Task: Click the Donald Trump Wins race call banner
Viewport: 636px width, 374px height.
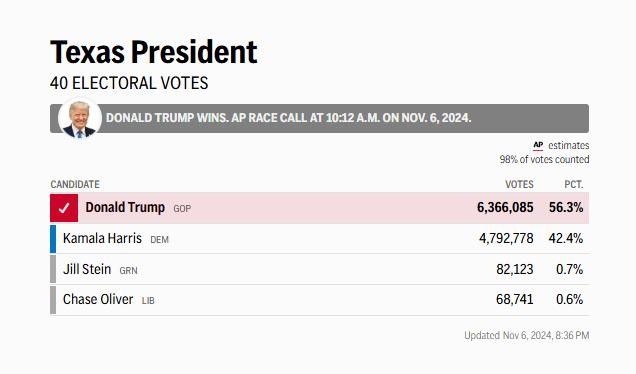Action: tap(320, 118)
